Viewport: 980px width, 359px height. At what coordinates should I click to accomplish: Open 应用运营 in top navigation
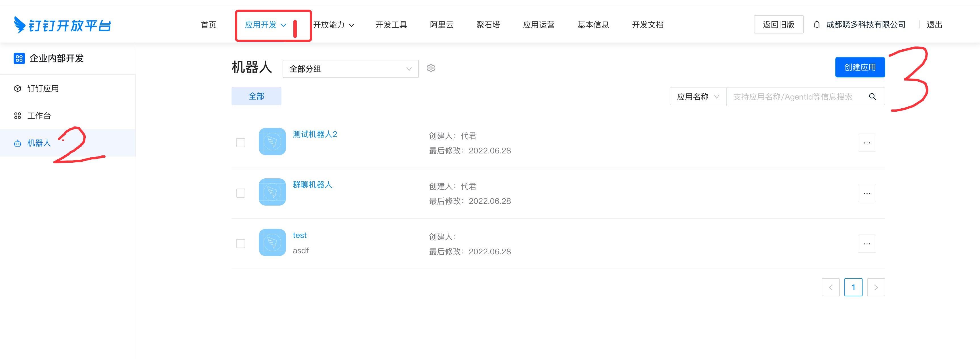click(539, 25)
